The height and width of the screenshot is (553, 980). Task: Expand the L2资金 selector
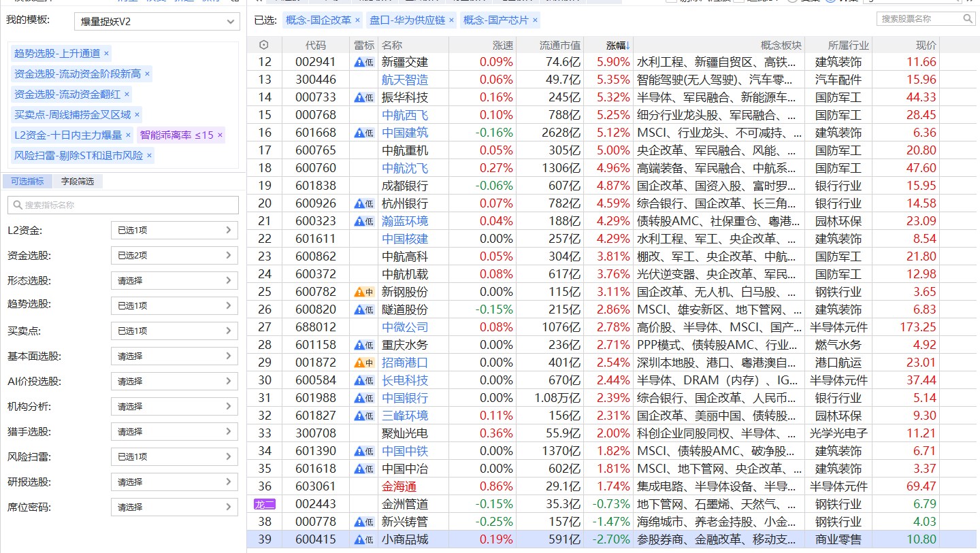(x=174, y=231)
